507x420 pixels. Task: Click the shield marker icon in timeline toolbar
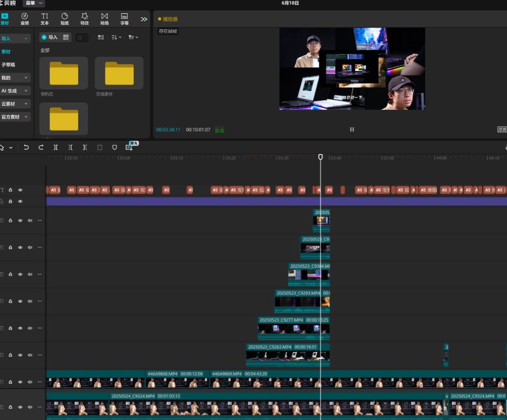coord(114,147)
